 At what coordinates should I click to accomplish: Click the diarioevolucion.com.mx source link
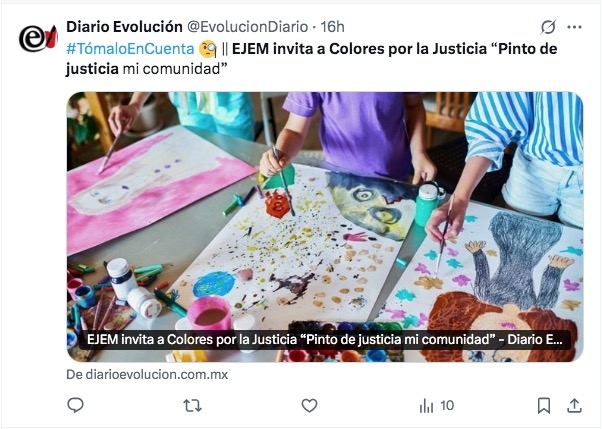pos(147,374)
